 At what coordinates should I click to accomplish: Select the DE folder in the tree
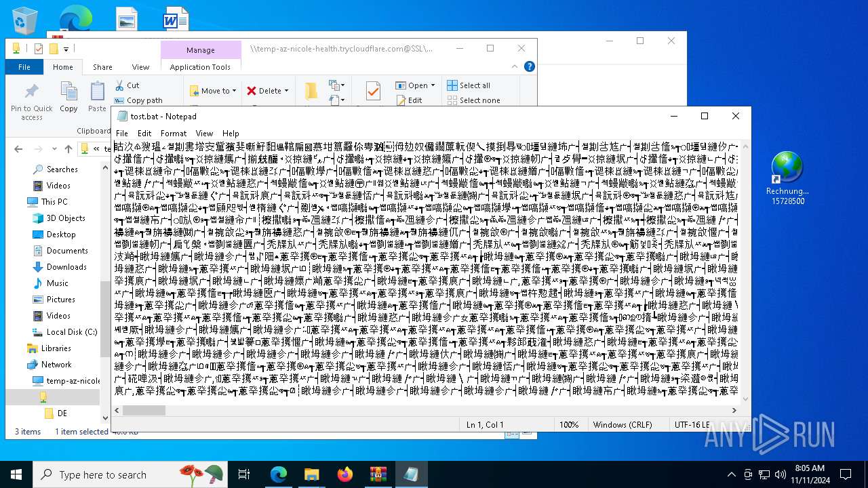click(x=62, y=413)
